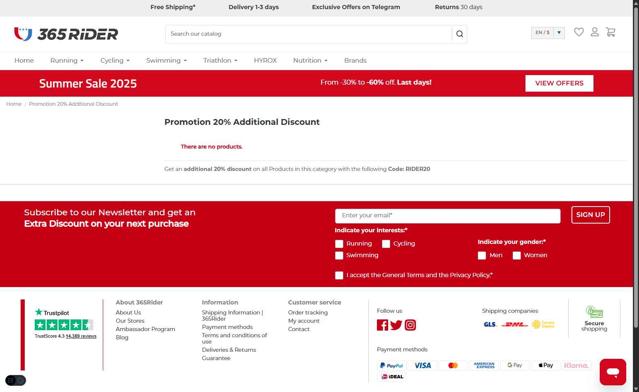Viewport: 639px width, 392px height.
Task: Click the PayPal payment icon
Action: coord(391,366)
